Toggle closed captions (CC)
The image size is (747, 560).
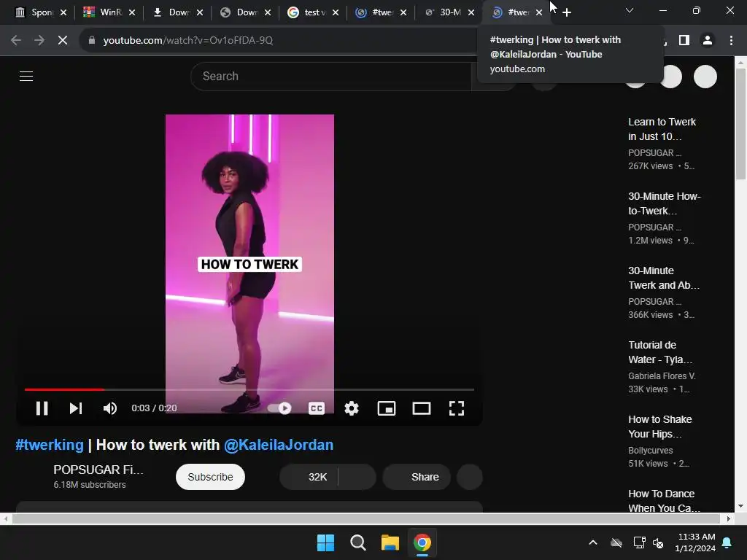pos(317,408)
